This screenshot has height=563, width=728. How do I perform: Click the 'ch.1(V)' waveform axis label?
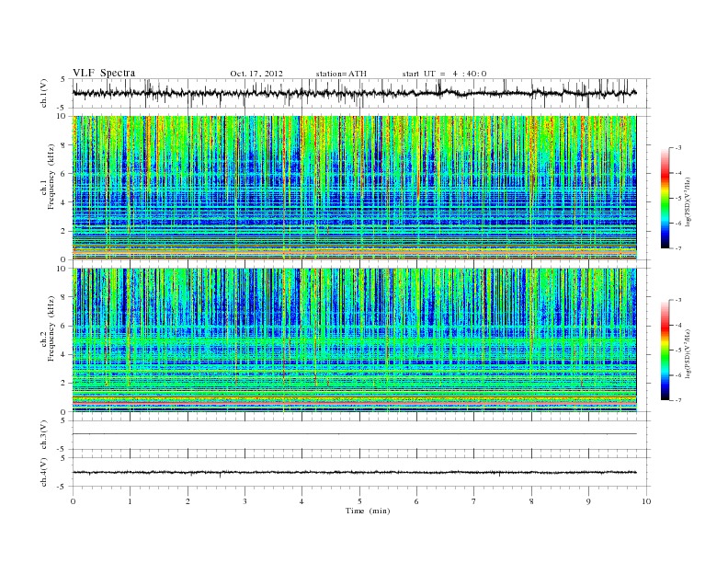tap(44, 93)
